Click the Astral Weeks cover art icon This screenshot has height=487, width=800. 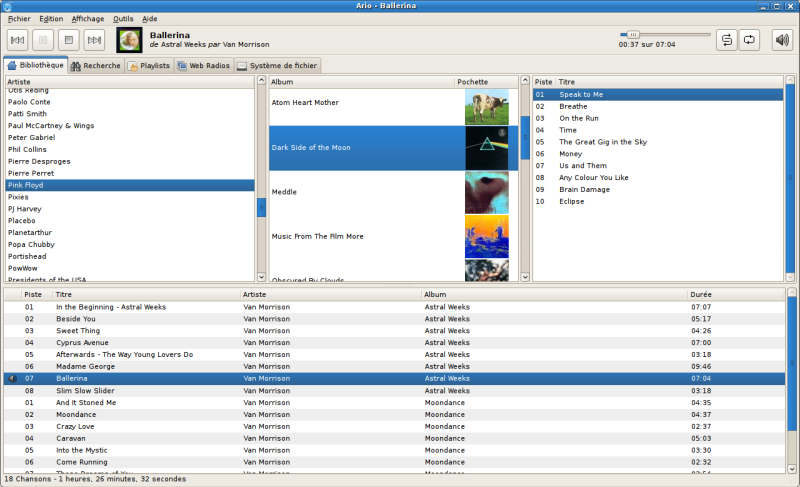click(x=130, y=40)
